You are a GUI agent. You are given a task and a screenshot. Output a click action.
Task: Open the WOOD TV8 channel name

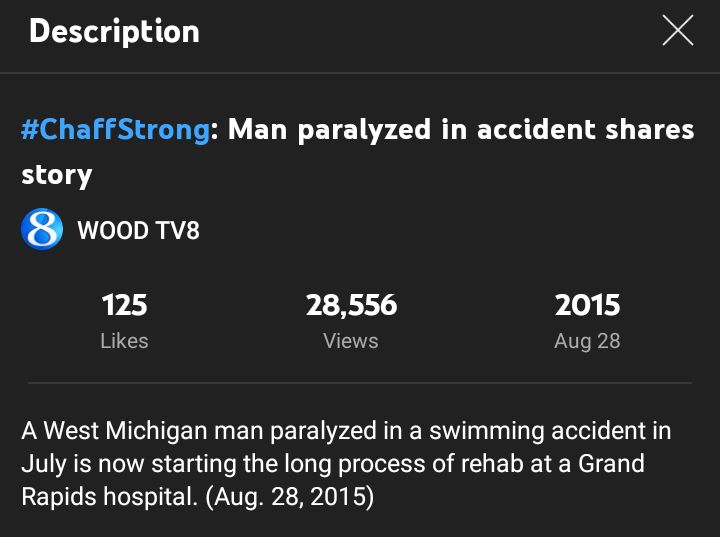138,230
